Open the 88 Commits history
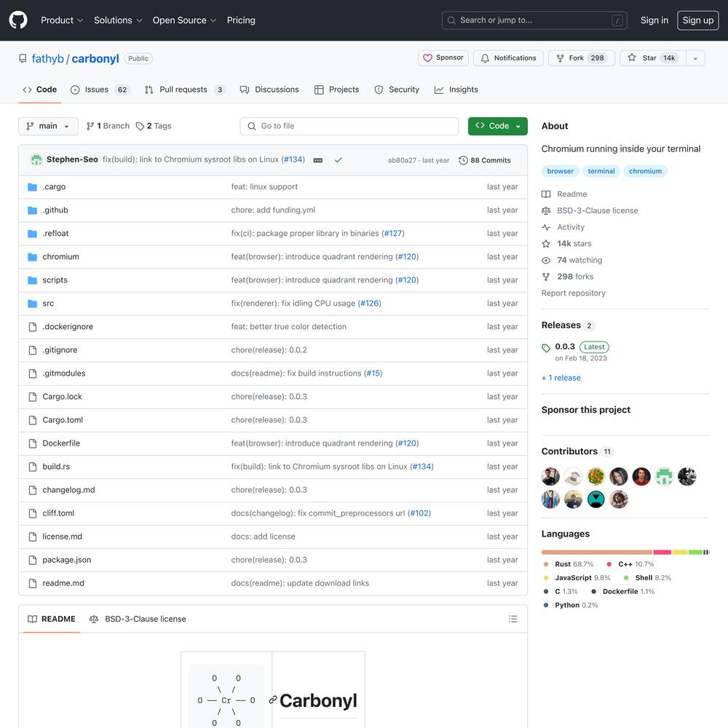The width and height of the screenshot is (728, 728). pyautogui.click(x=485, y=160)
